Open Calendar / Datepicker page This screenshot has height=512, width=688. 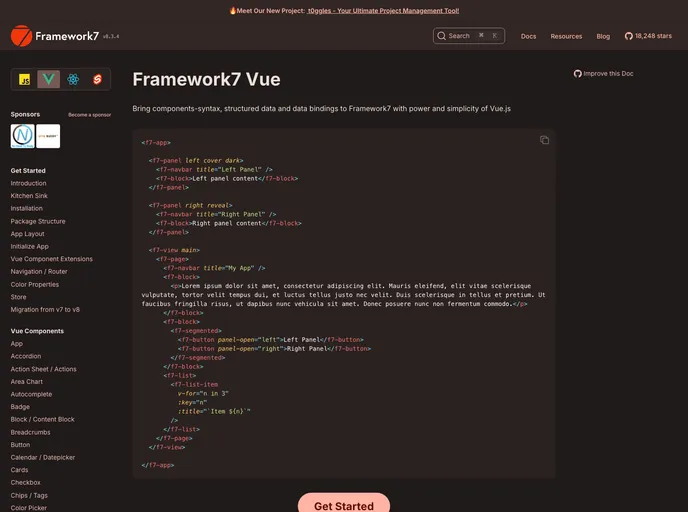(43, 458)
